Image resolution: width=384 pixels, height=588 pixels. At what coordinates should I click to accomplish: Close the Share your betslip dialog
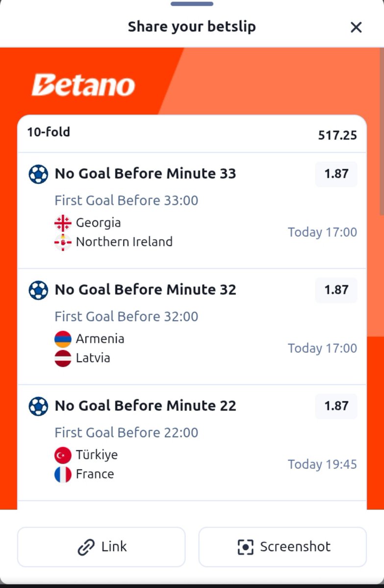356,27
